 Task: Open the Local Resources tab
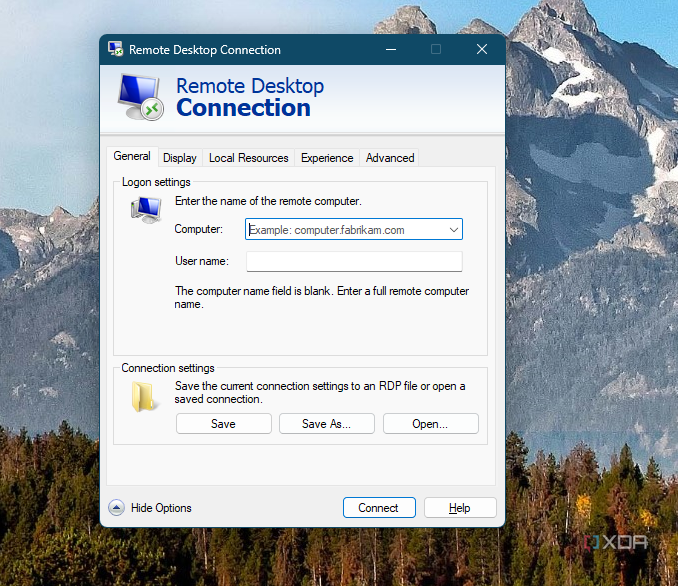click(249, 158)
